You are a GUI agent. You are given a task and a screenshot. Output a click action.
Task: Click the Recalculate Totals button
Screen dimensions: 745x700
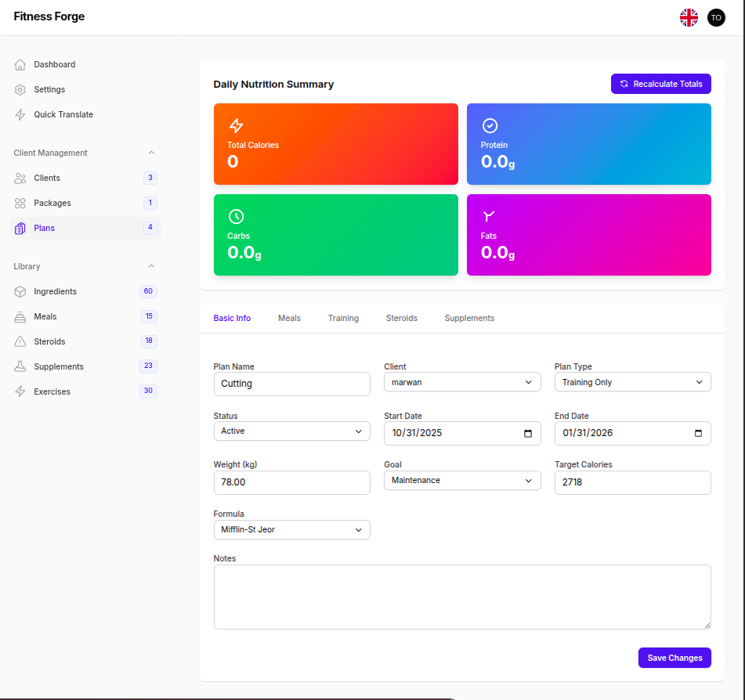(x=660, y=84)
